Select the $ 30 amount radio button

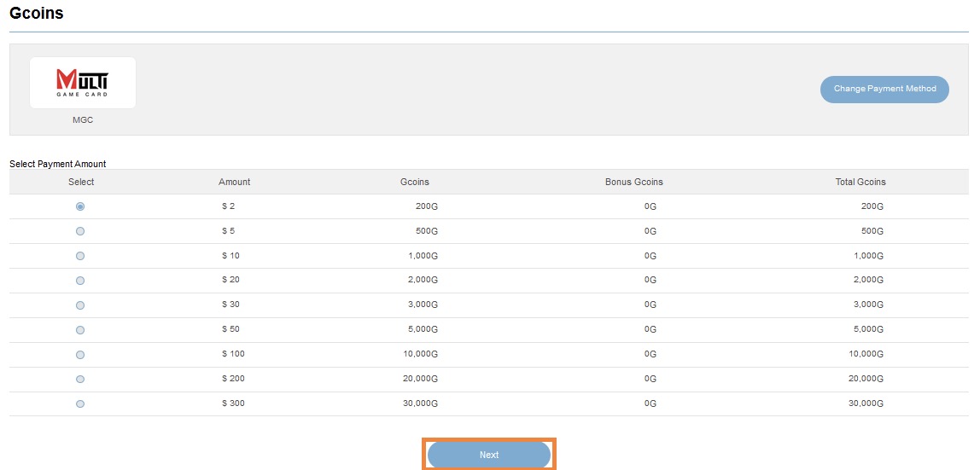(x=80, y=305)
